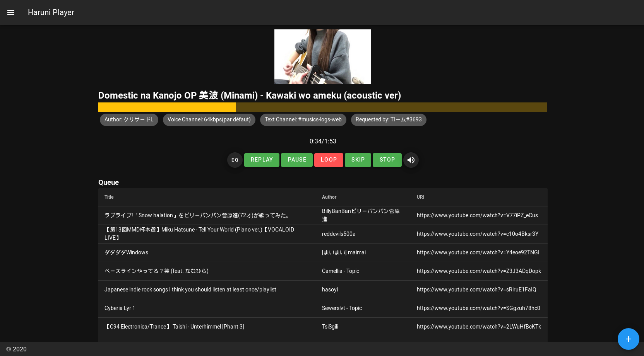Click the blue add song button
644x356 pixels.
click(x=628, y=339)
